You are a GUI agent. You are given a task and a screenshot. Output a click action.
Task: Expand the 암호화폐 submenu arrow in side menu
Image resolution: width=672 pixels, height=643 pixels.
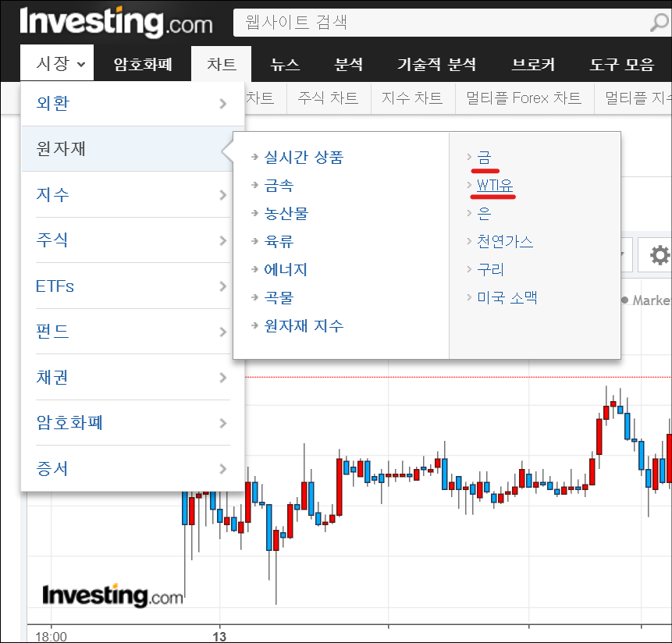coord(222,423)
